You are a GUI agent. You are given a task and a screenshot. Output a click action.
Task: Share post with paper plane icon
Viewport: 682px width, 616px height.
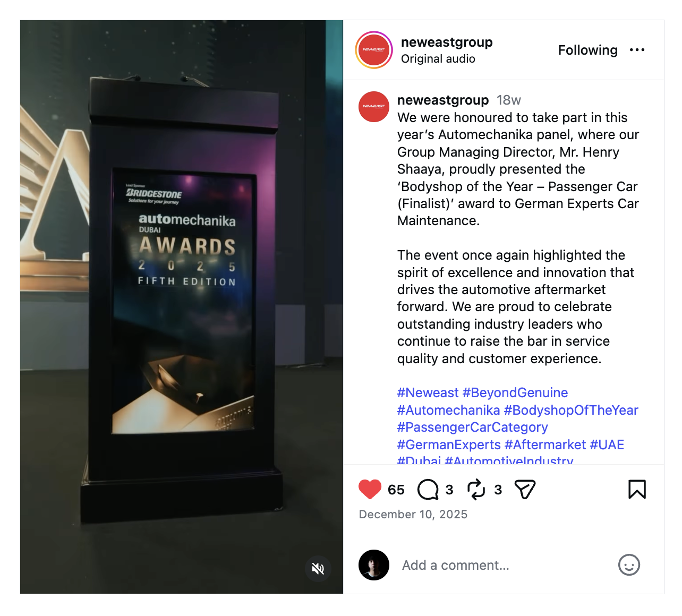(525, 490)
